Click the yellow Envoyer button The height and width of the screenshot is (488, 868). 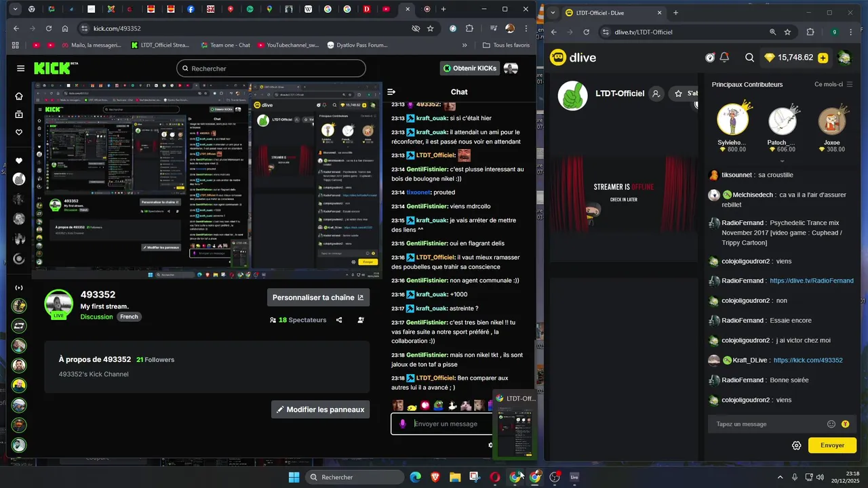coord(832,445)
